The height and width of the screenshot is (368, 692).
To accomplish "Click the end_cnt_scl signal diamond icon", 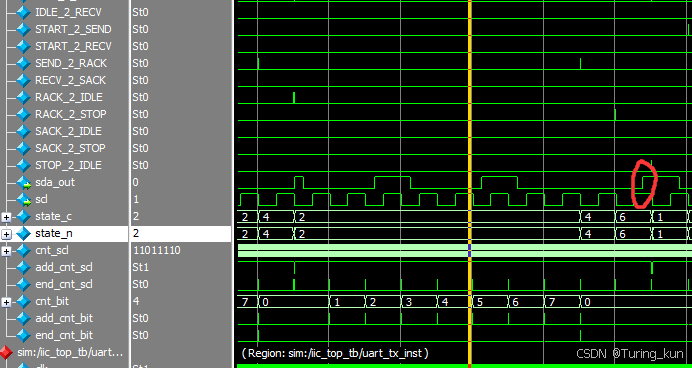I will tap(23, 284).
